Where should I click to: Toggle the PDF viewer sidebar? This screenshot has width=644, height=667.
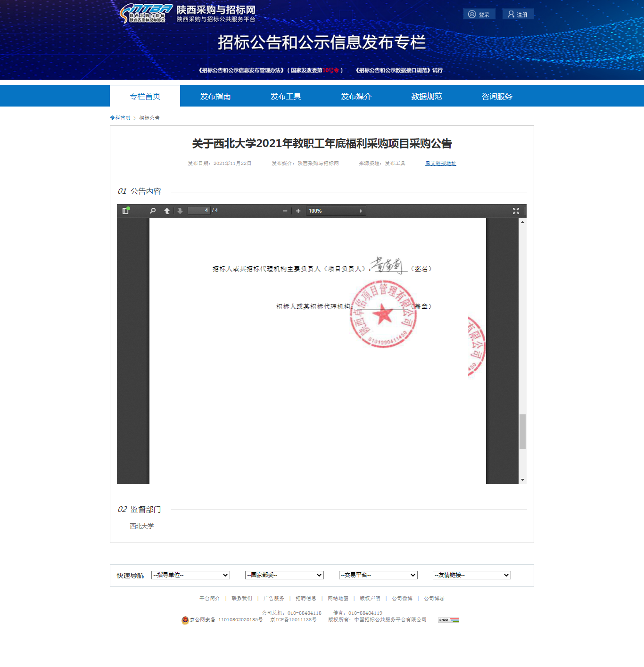point(126,211)
